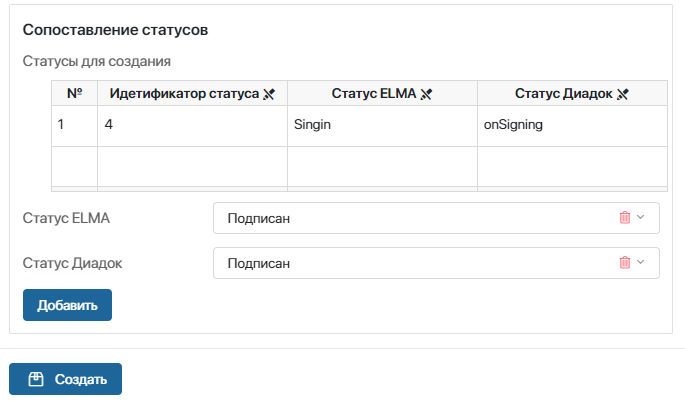The width and height of the screenshot is (685, 401).
Task: Click the № column header
Action: [74, 94]
